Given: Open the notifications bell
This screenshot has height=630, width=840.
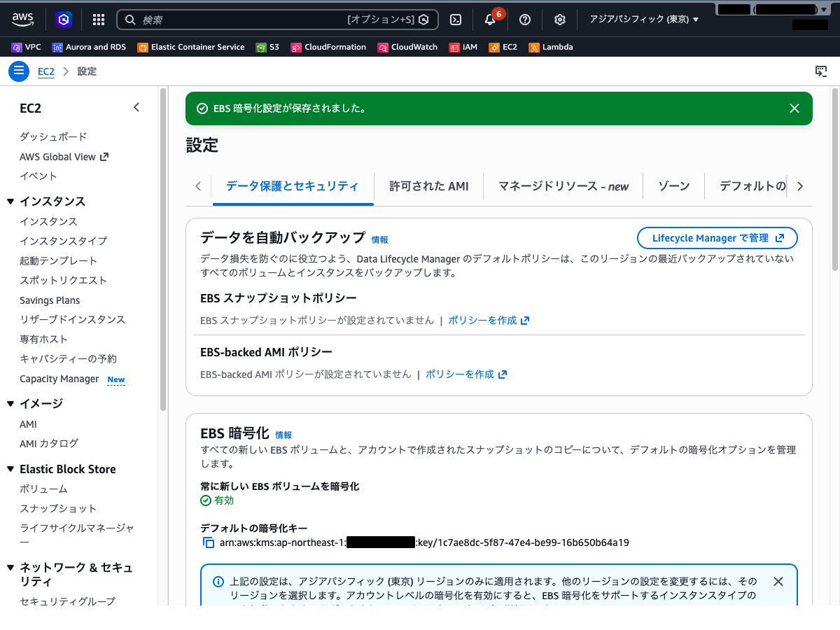Looking at the screenshot, I should click(x=490, y=20).
